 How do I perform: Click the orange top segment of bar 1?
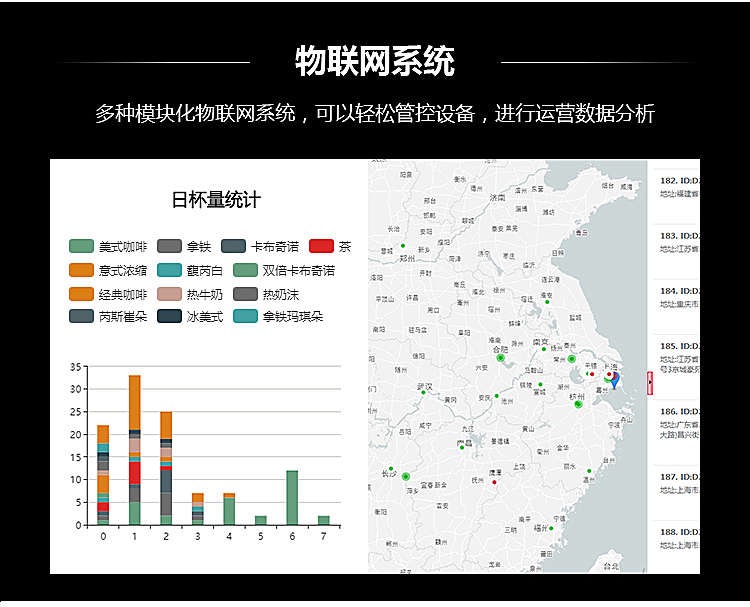point(134,403)
